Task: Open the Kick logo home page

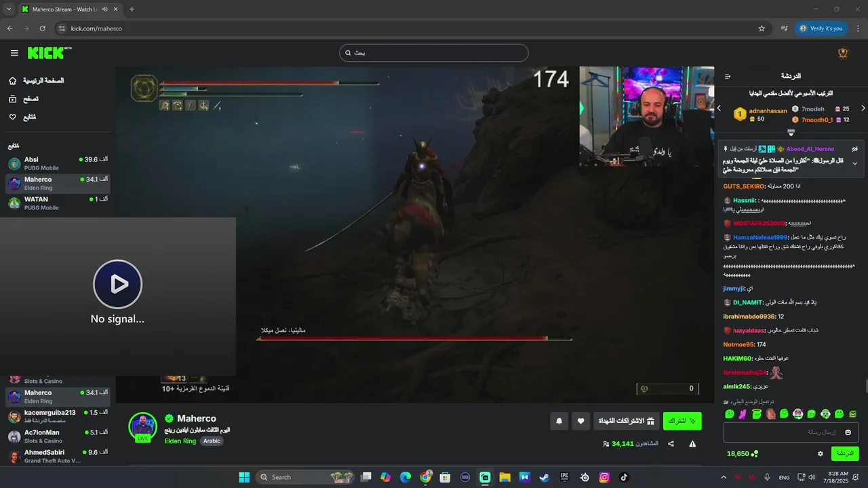Action: coord(50,53)
